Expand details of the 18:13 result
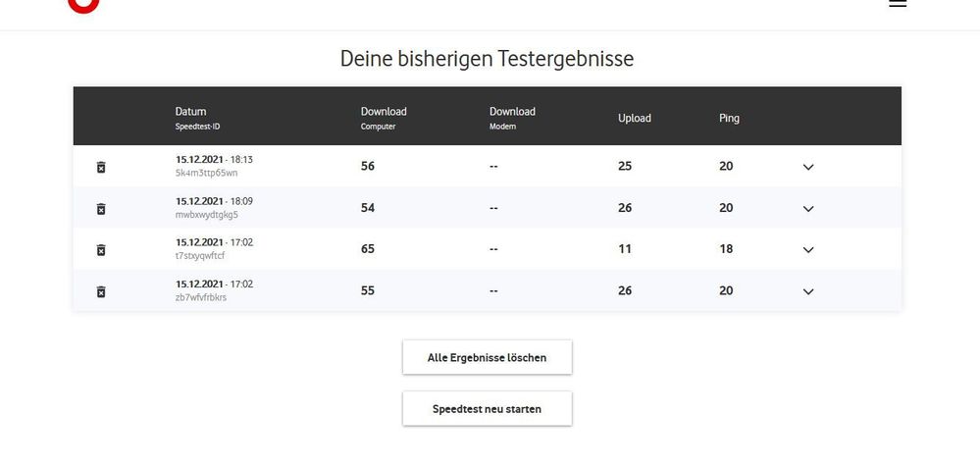980x465 pixels. pyautogui.click(x=808, y=167)
